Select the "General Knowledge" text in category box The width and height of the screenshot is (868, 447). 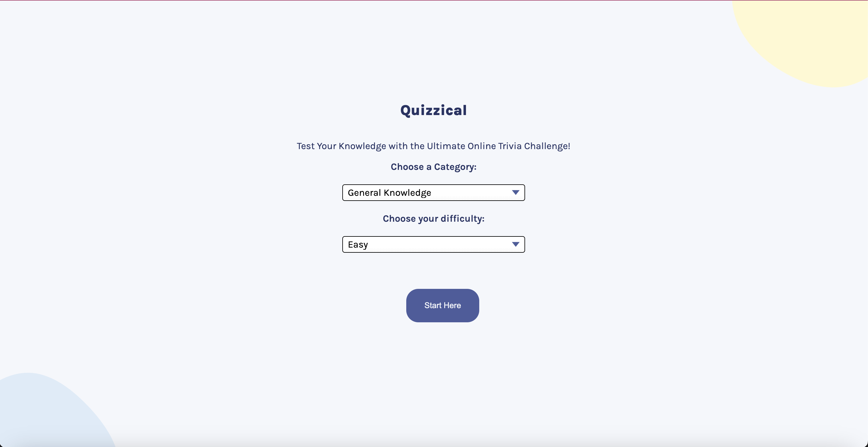pyautogui.click(x=389, y=193)
